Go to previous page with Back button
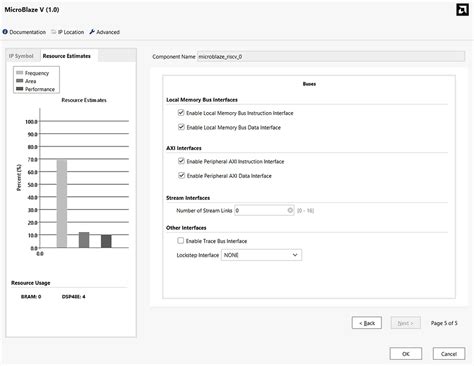 [367, 323]
